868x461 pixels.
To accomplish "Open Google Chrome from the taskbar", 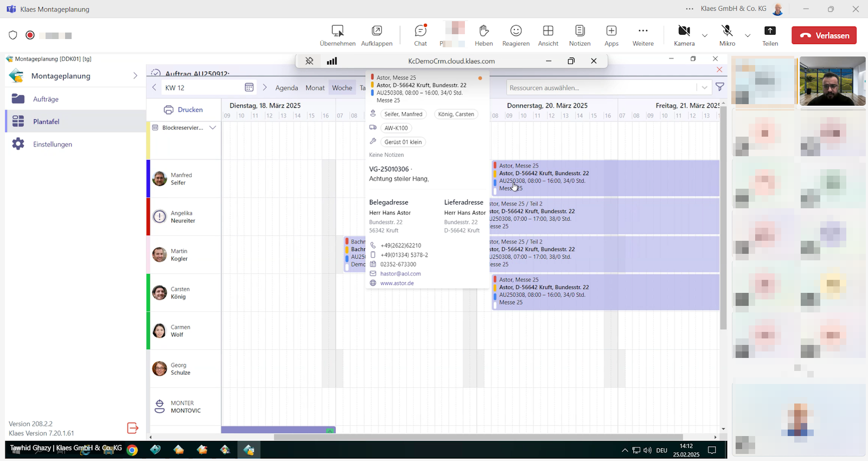I will [132, 450].
